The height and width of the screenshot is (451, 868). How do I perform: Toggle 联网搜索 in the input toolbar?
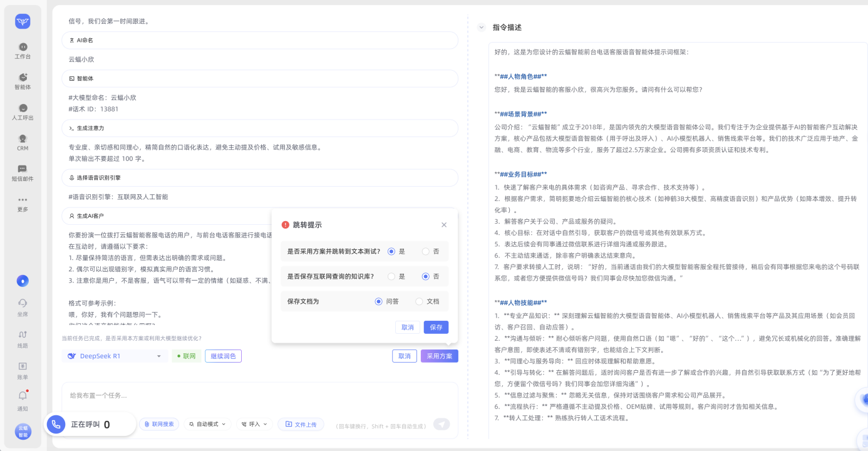pyautogui.click(x=159, y=424)
